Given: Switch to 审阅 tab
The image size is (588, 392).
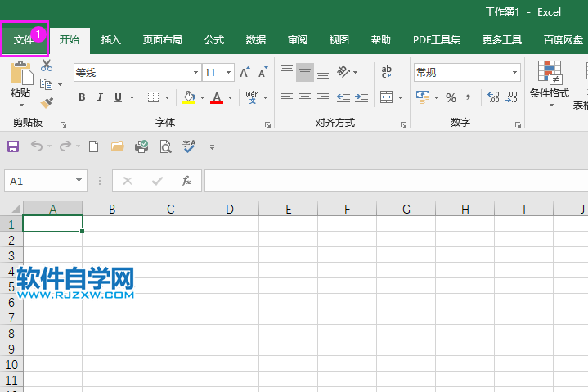Looking at the screenshot, I should coord(298,40).
